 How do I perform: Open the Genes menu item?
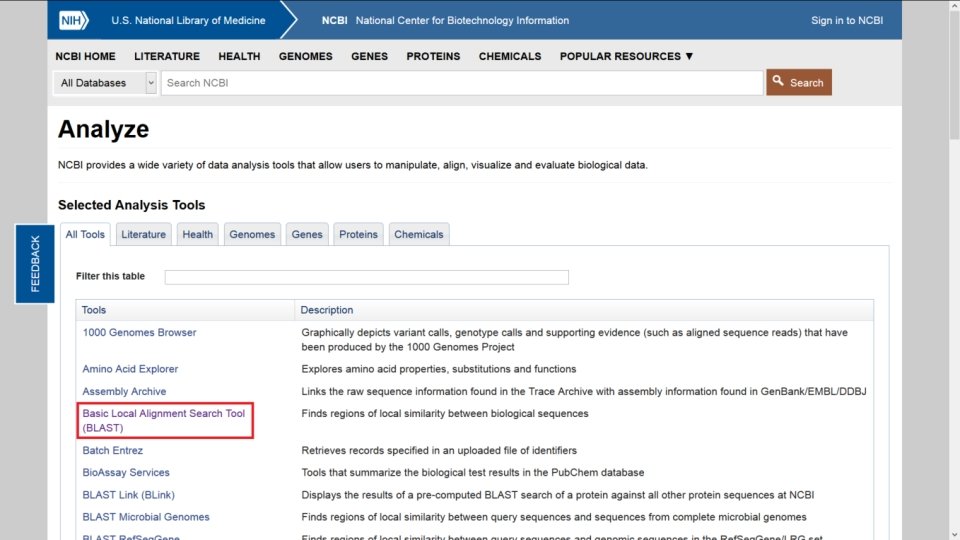(369, 56)
